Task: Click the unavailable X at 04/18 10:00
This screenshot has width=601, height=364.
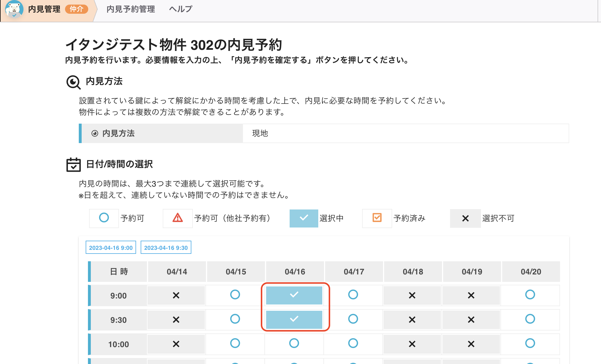Action: click(412, 344)
